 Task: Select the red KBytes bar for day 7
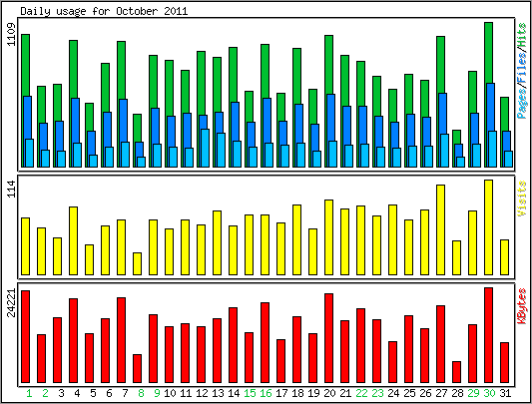pyautogui.click(x=121, y=340)
